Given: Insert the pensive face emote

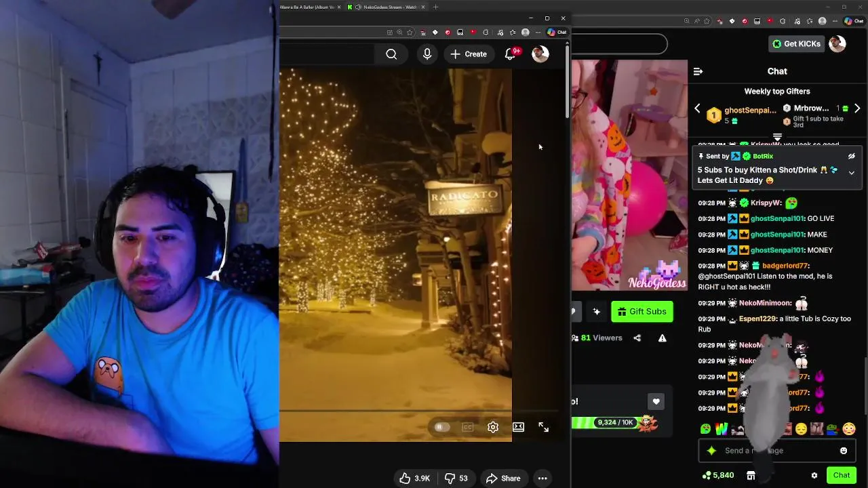Looking at the screenshot, I should coord(802,429).
